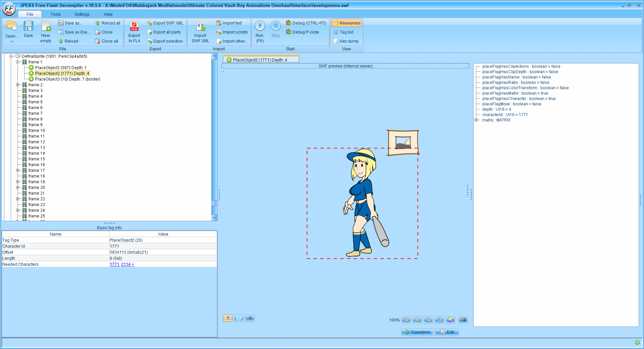This screenshot has height=349, width=644.
Task: Click the Open file icon
Action: point(12,26)
